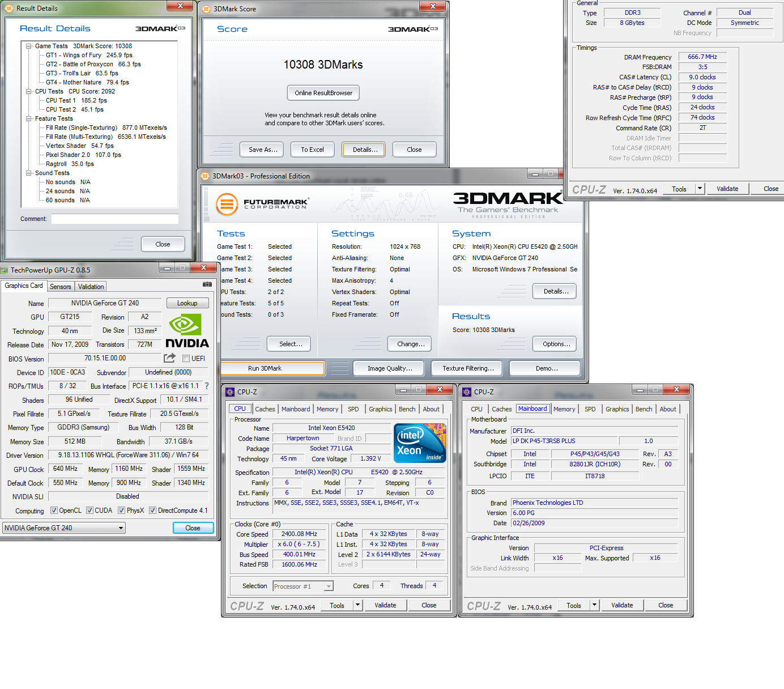Select GT1 - Wings of Fury tree row
Viewport: 784px width, 689px height.
89,55
